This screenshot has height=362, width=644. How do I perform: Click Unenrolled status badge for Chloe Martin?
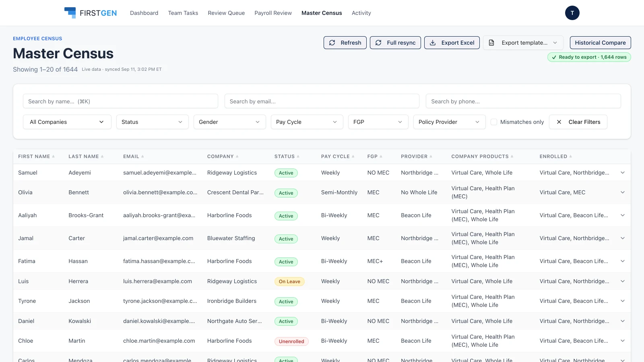pos(291,341)
